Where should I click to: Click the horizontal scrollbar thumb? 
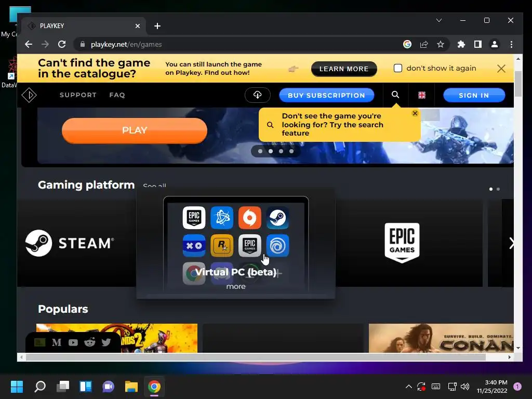click(256, 357)
